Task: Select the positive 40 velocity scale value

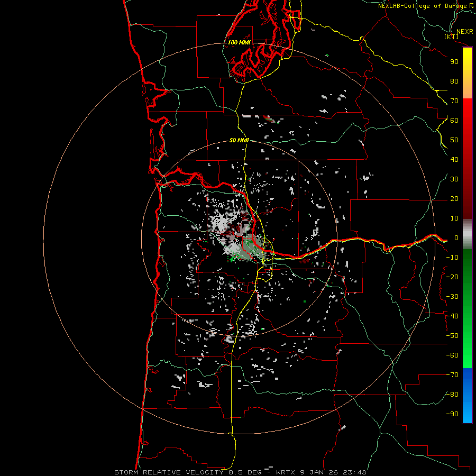Action: [454, 160]
